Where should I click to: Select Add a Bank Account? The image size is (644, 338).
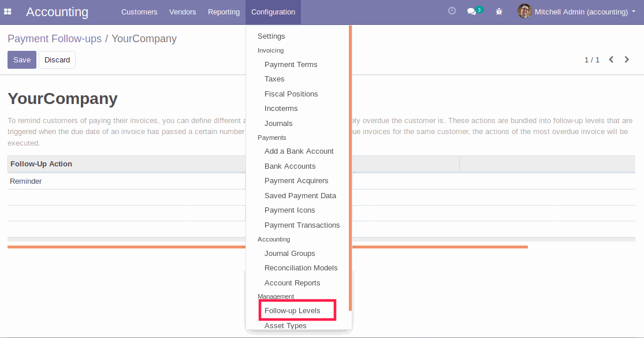299,151
